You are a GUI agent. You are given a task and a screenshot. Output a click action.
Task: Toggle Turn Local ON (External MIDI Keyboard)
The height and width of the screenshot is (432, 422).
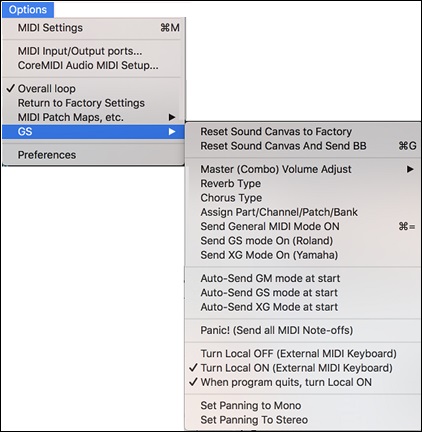tap(303, 368)
